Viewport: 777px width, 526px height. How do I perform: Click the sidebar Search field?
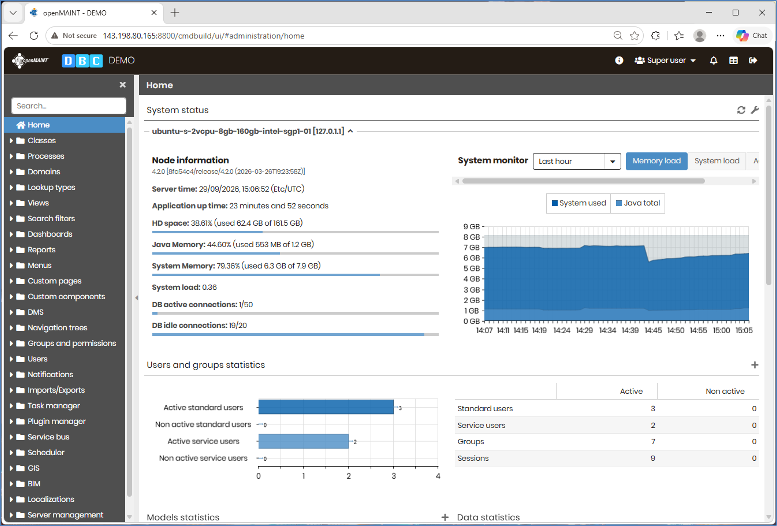click(69, 106)
